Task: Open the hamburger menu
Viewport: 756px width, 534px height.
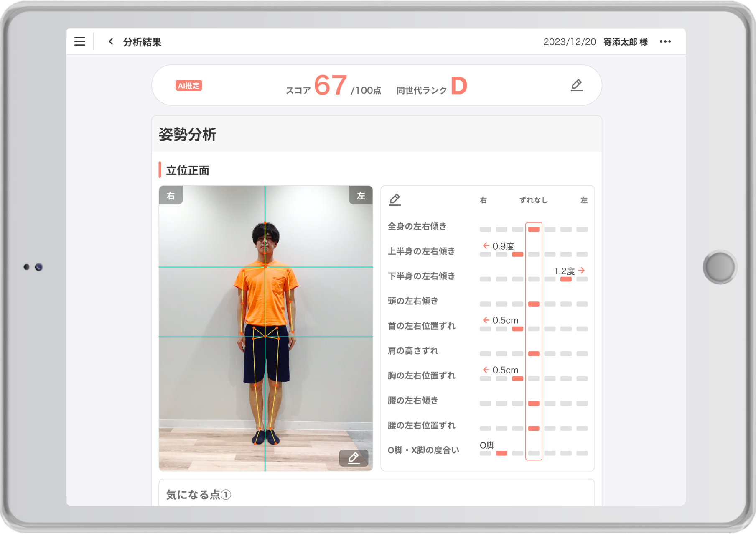Action: (x=80, y=41)
